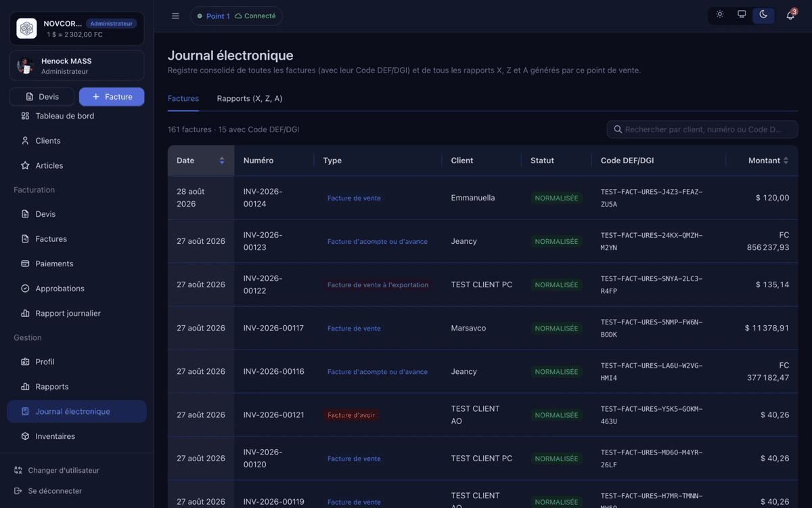Sort table by Montant column arrows
812x508 pixels.
786,161
